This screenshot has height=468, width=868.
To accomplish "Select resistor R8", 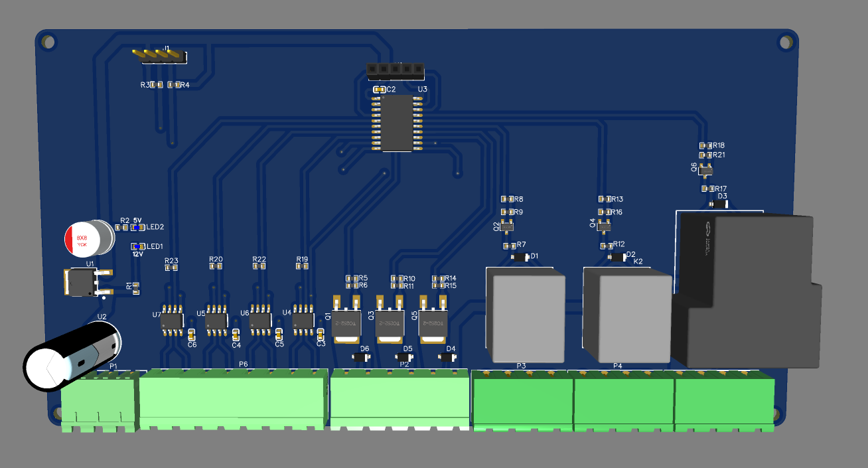I will point(507,199).
